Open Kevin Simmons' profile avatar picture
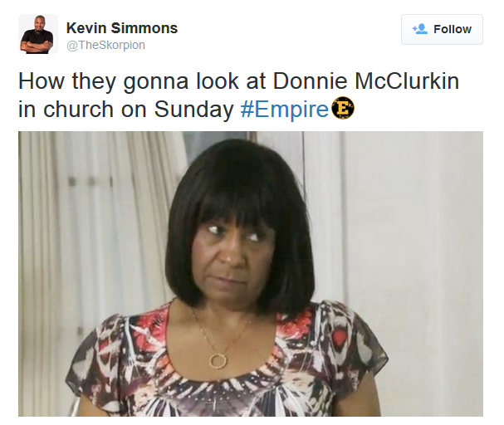The image size is (504, 425). 38,34
